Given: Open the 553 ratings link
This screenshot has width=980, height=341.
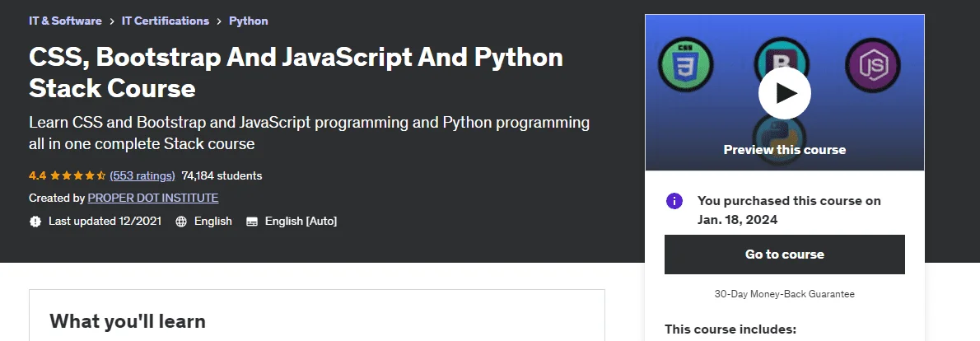Looking at the screenshot, I should 142,175.
